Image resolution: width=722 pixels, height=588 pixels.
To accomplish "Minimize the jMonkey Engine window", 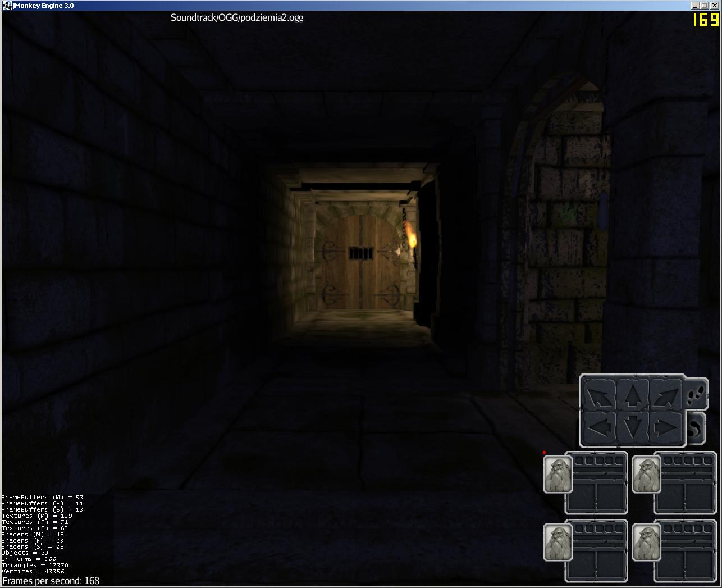I will pyautogui.click(x=695, y=6).
